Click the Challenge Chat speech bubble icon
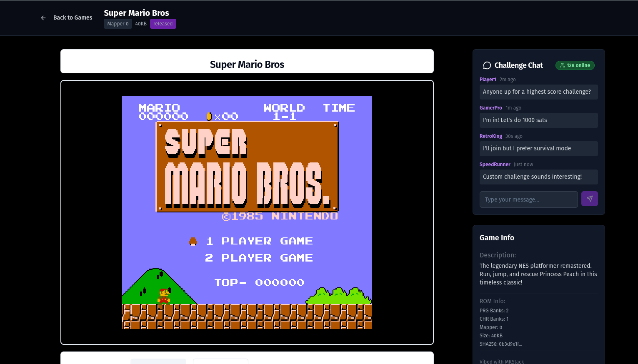The width and height of the screenshot is (638, 364). [x=487, y=65]
